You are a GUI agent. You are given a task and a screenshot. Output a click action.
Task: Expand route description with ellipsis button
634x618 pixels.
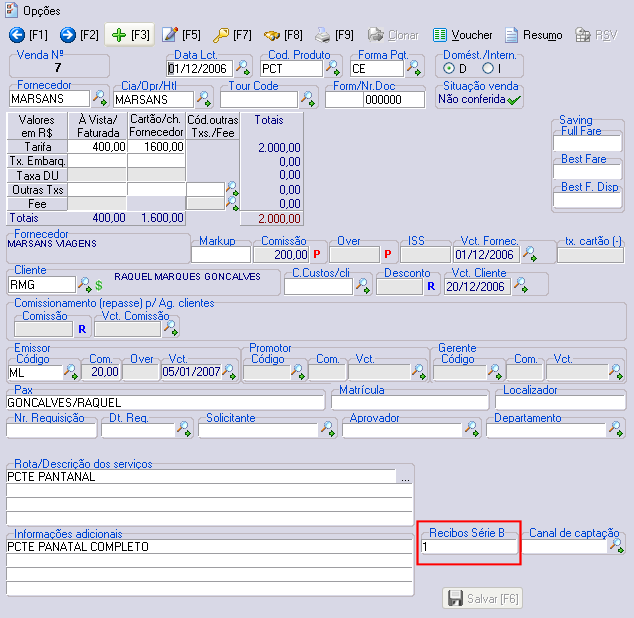(x=405, y=477)
